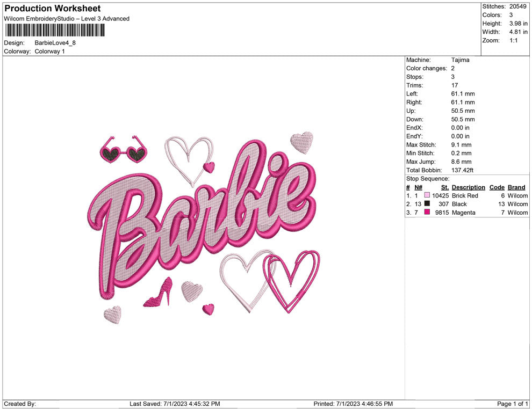
Task: Click the Brick Red color swatch
Action: click(x=427, y=195)
